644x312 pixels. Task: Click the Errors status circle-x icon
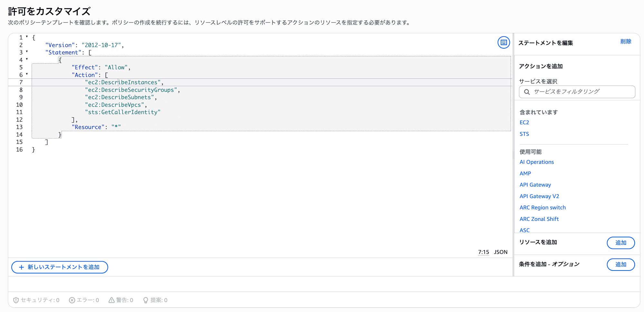(x=72, y=300)
